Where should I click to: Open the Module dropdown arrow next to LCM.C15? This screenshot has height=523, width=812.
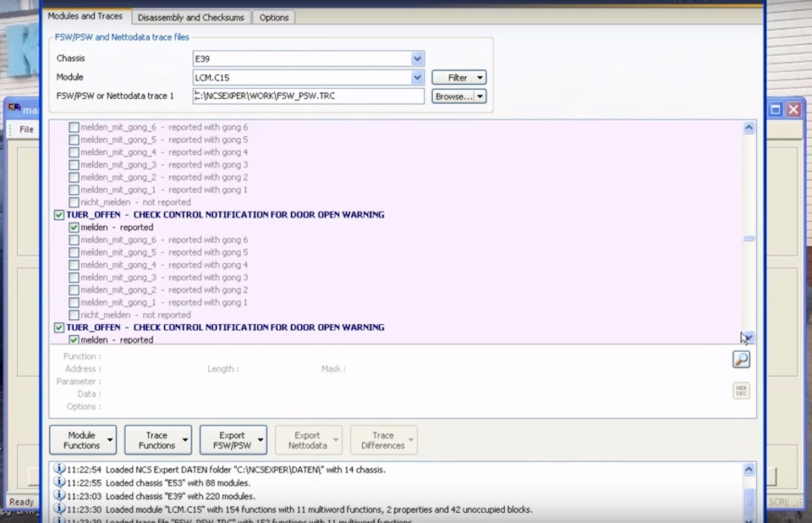point(417,77)
